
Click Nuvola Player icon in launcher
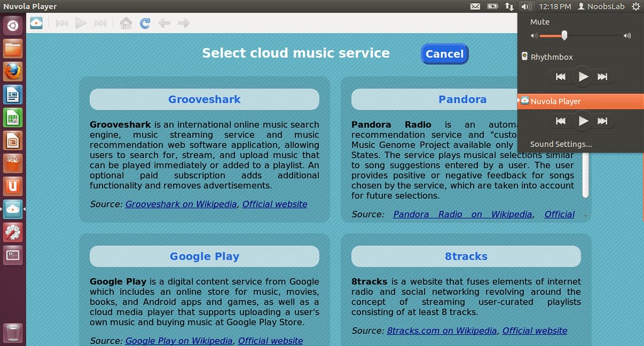13,209
